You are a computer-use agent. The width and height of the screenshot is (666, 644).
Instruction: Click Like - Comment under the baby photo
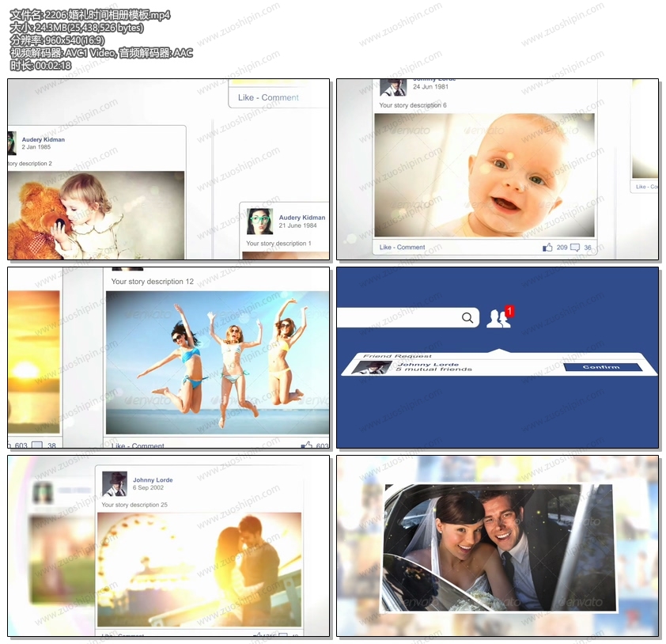pos(402,247)
